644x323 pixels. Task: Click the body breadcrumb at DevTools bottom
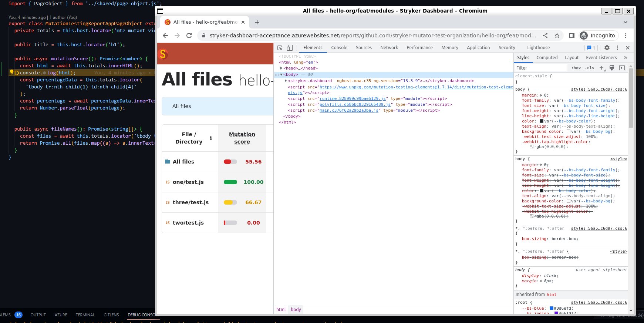296,309
